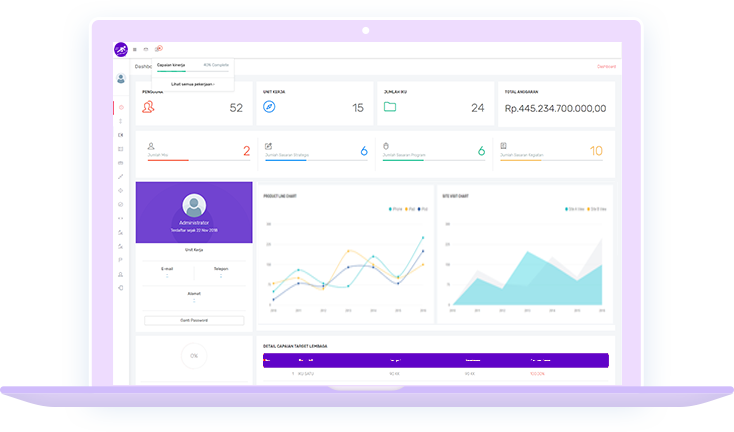Click the Jumlah Sasaran Kegiatan icon
Image resolution: width=734 pixels, height=432 pixels.
(x=504, y=146)
